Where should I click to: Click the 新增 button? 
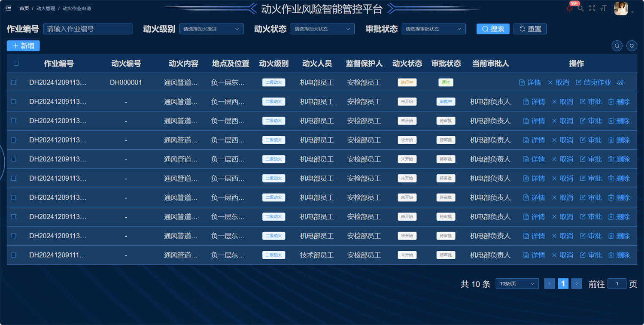[23, 46]
